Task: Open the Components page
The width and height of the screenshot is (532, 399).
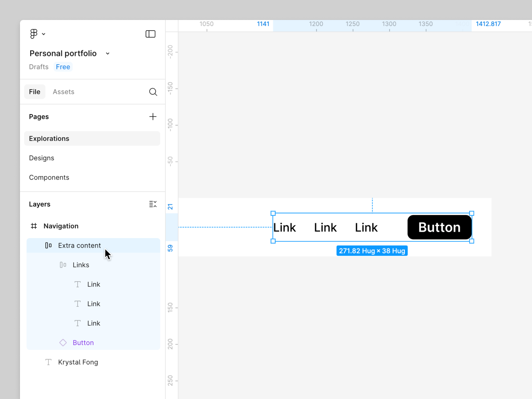Action: coord(49,177)
